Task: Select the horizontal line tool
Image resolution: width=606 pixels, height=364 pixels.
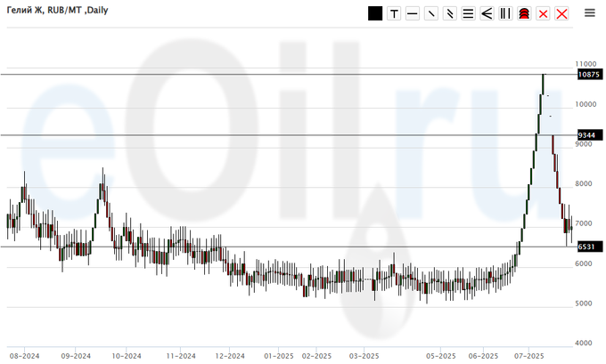Action: point(413,13)
